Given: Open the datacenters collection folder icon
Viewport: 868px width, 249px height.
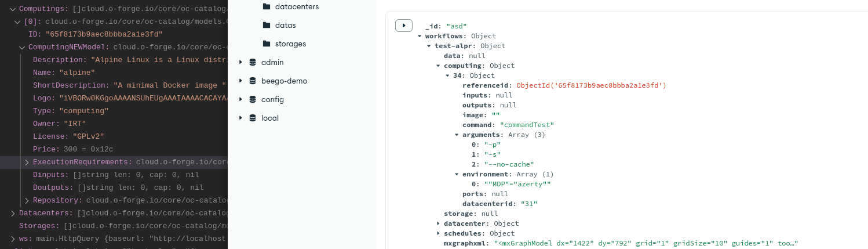Looking at the screenshot, I should pyautogui.click(x=267, y=6).
